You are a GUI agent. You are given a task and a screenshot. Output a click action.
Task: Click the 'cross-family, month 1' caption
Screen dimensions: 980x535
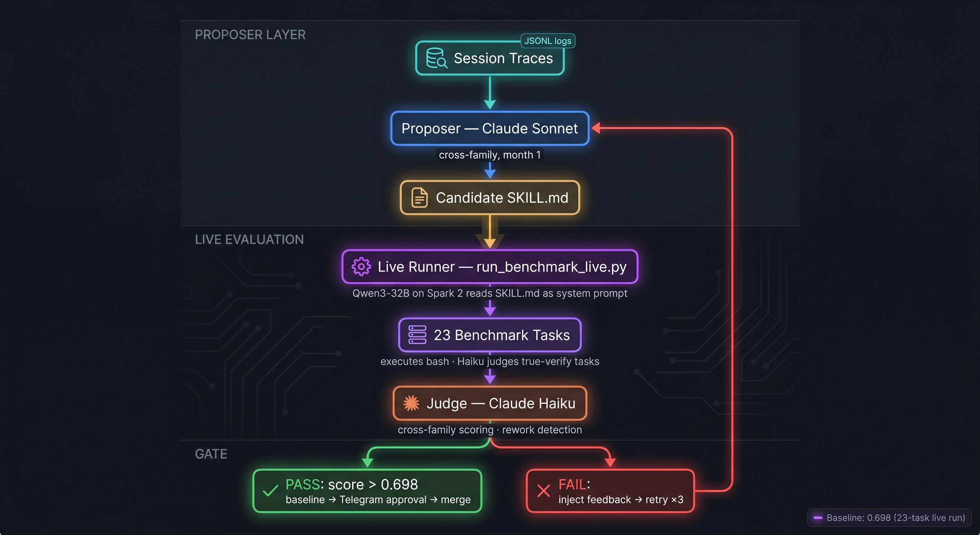(x=490, y=155)
